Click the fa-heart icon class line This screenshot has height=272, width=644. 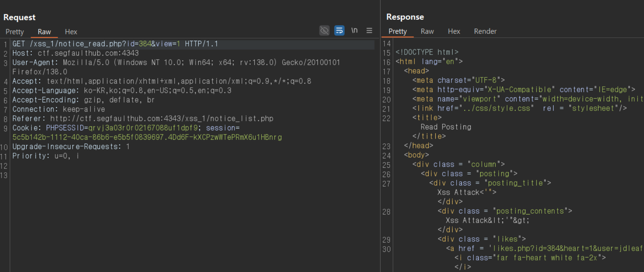click(530, 257)
